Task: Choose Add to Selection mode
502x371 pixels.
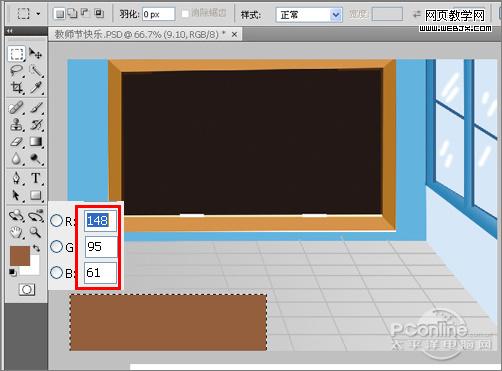Action: click(72, 14)
